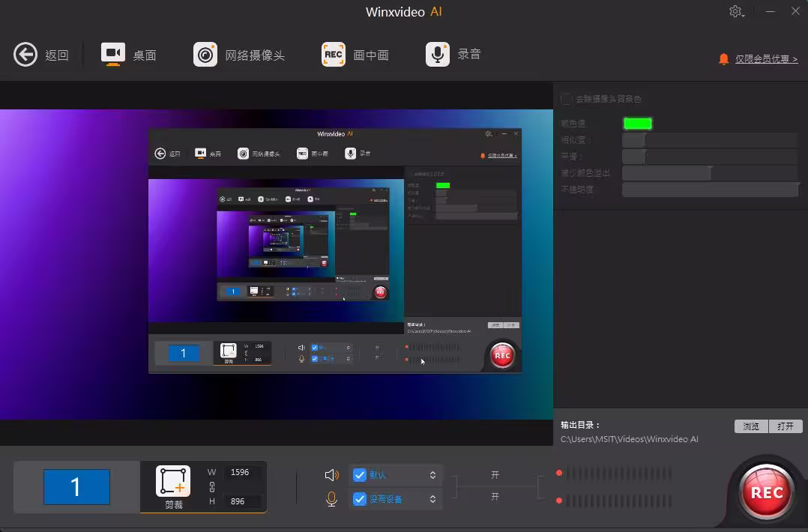Adjust the 减少颜色溢出 spill reduction slider

tap(710, 173)
